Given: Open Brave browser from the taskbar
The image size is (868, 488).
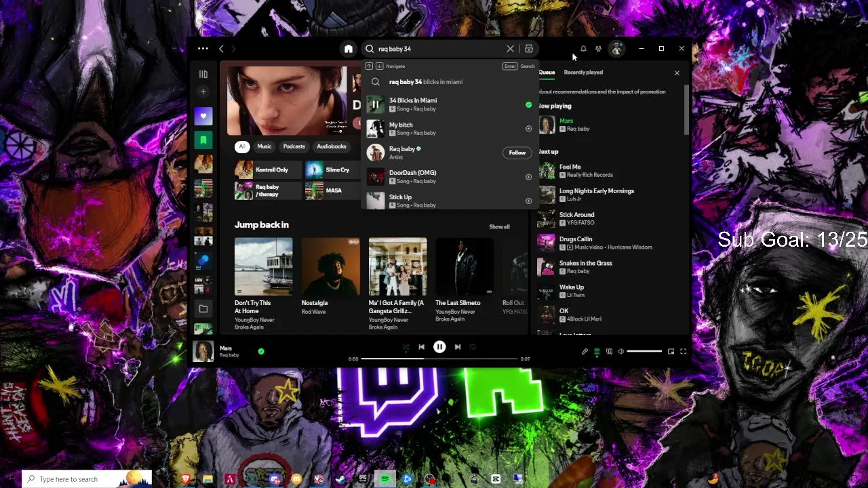Looking at the screenshot, I should pos(185,479).
